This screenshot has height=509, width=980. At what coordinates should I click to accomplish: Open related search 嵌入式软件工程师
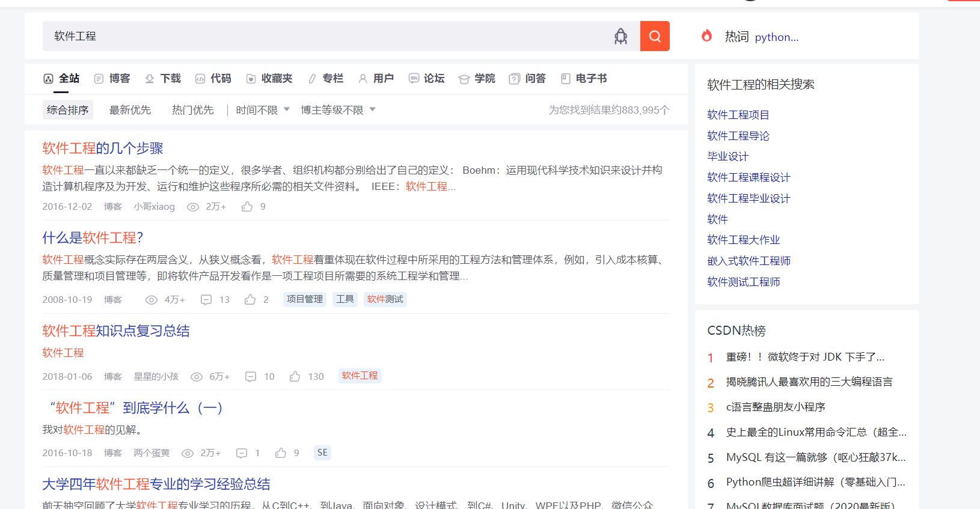(749, 261)
